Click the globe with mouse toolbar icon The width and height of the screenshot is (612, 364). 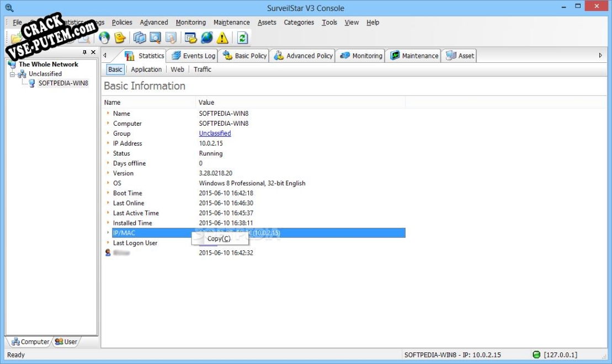click(x=104, y=38)
